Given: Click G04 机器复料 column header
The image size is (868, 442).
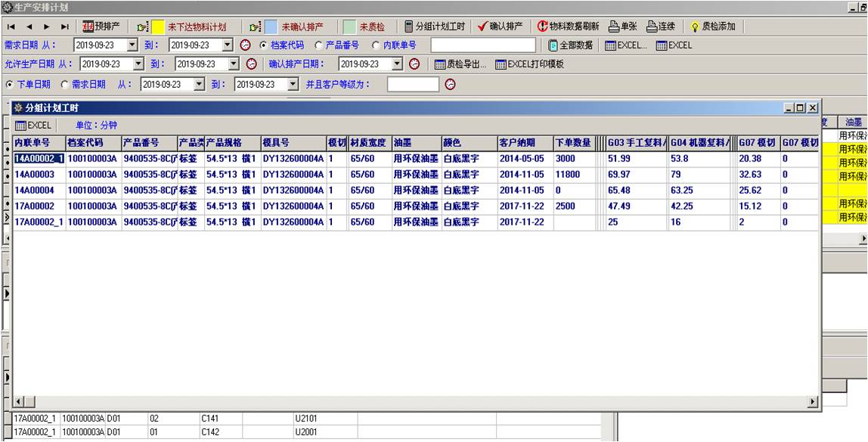Looking at the screenshot, I should (x=700, y=142).
